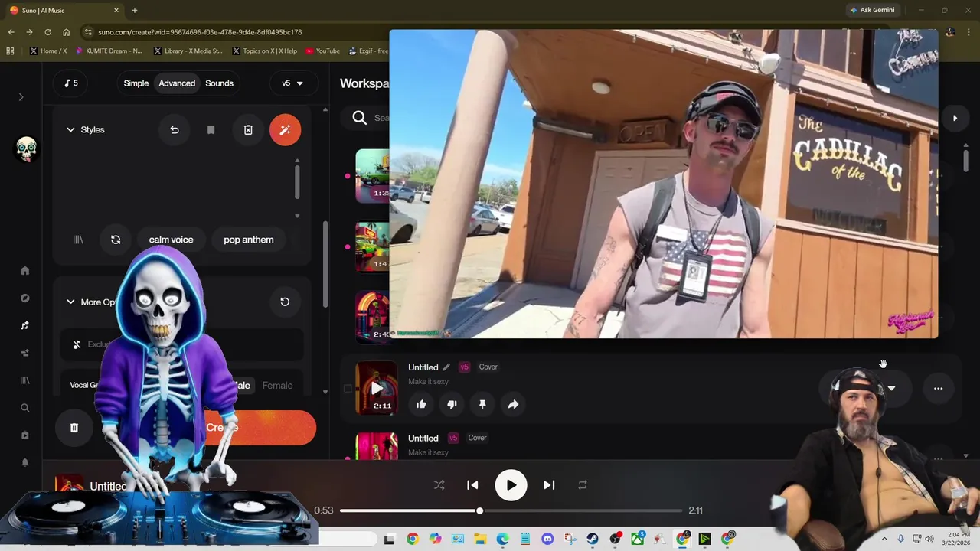Collapse the More Options section

pos(70,302)
